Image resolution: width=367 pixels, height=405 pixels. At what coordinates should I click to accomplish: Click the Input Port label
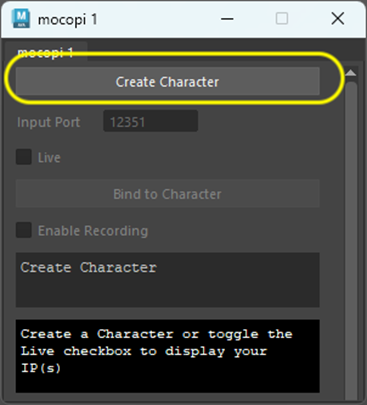pos(49,122)
